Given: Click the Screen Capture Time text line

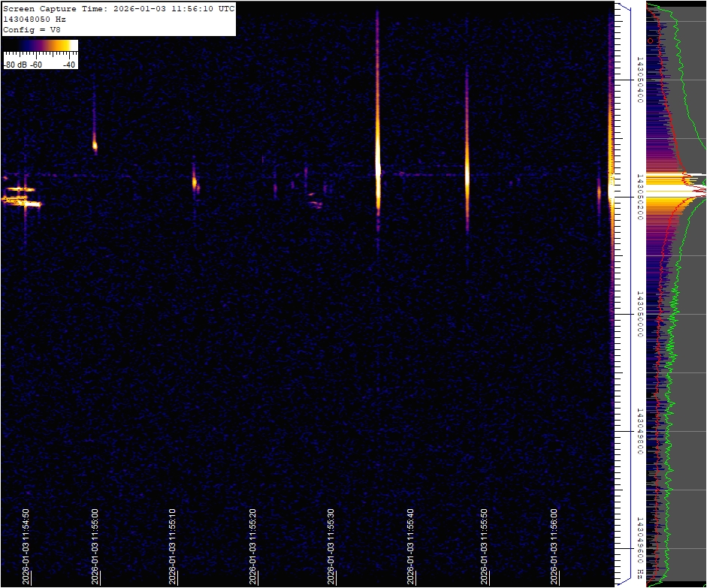Looking at the screenshot, I should pos(118,8).
